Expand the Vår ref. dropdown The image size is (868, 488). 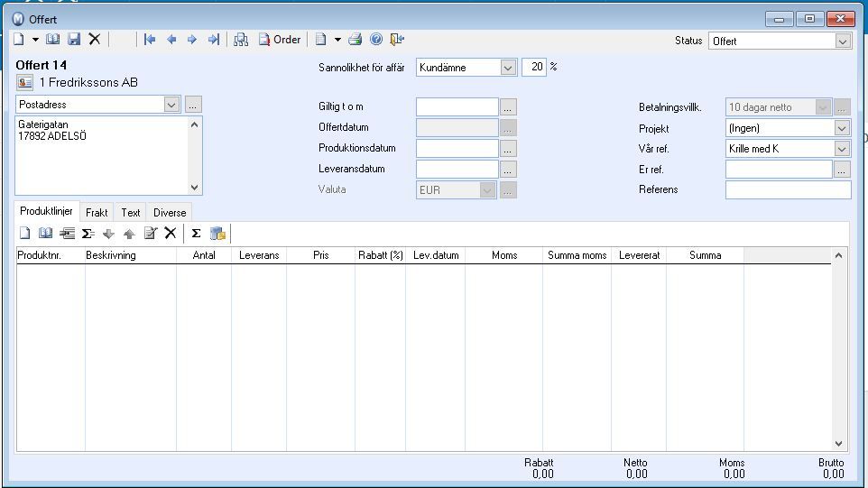point(843,149)
